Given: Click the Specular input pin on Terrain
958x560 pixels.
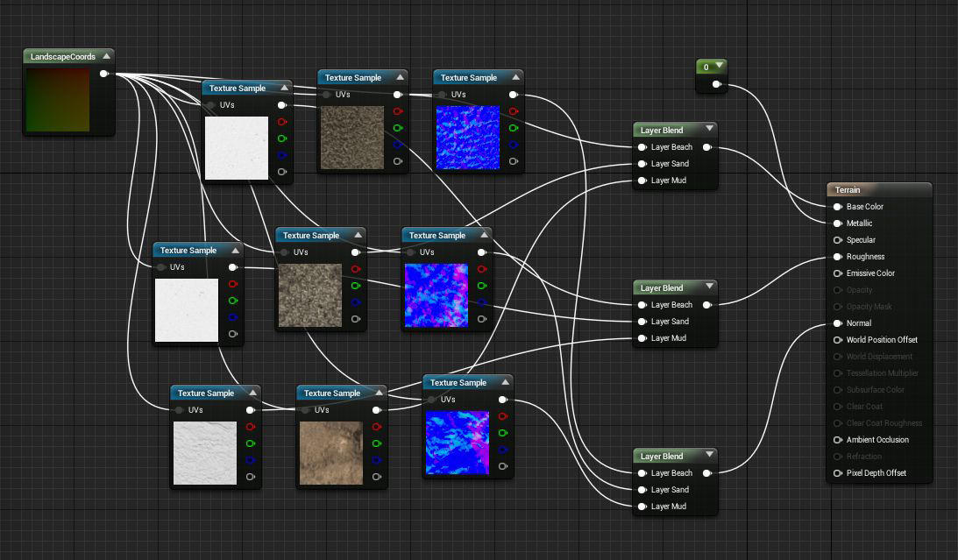Looking at the screenshot, I should click(838, 240).
